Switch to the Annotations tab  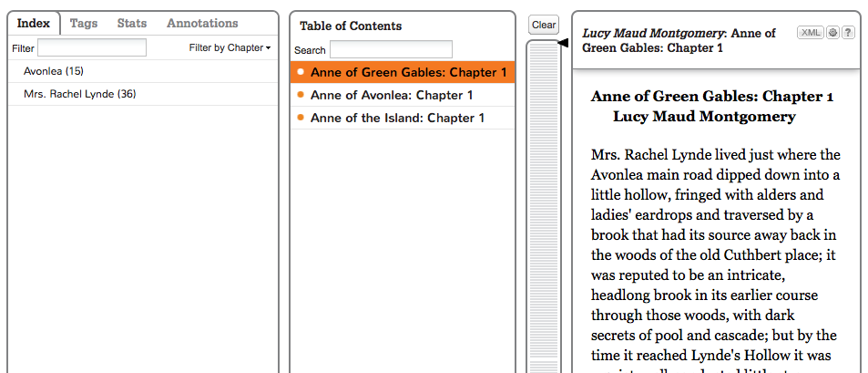click(x=202, y=24)
